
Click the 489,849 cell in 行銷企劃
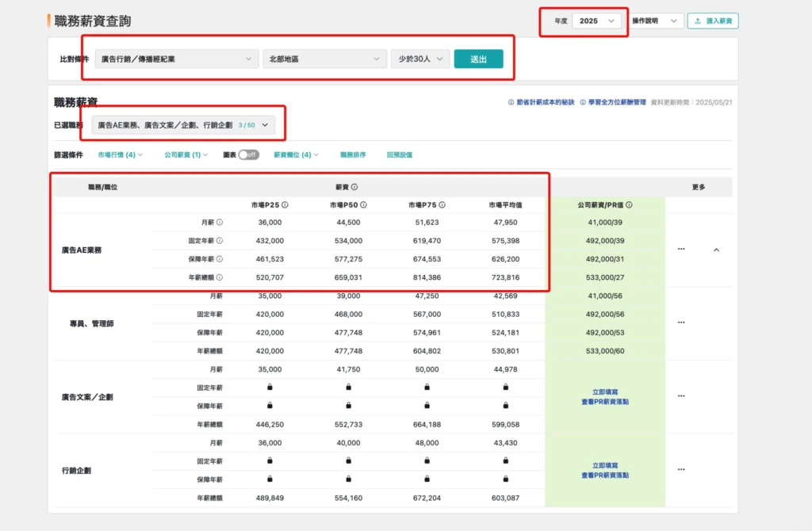click(270, 498)
